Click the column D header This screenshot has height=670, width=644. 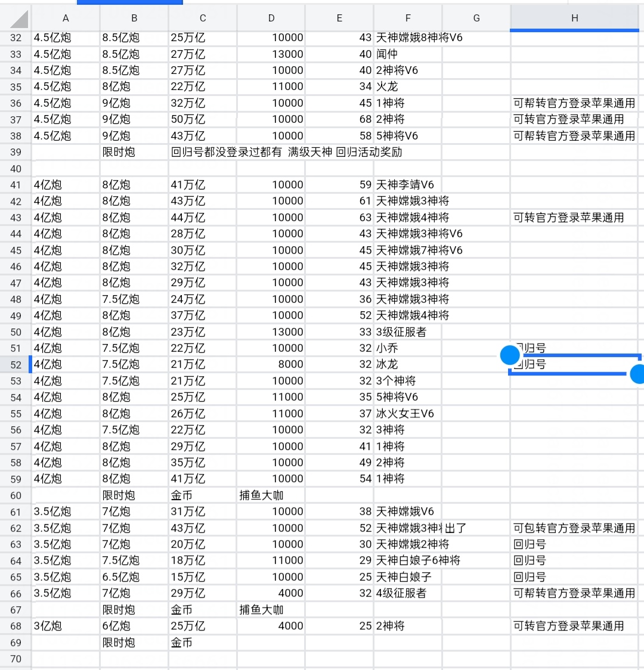click(271, 18)
